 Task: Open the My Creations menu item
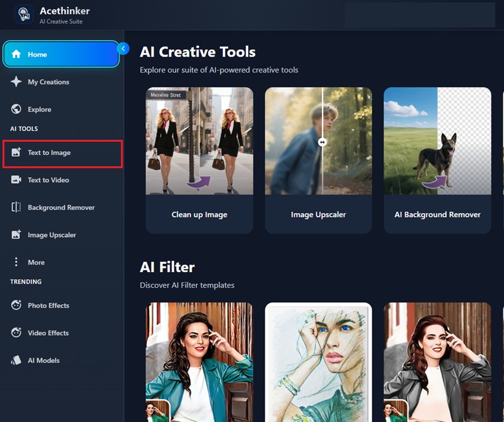pos(49,82)
